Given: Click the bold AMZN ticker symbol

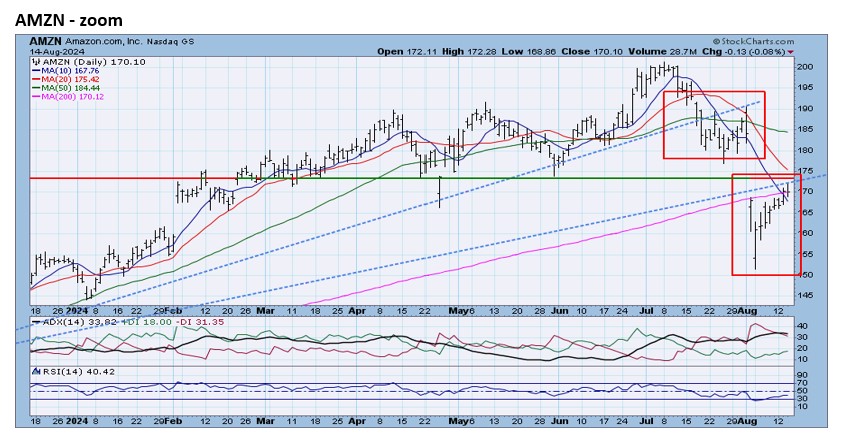Looking at the screenshot, I should click(x=46, y=42).
